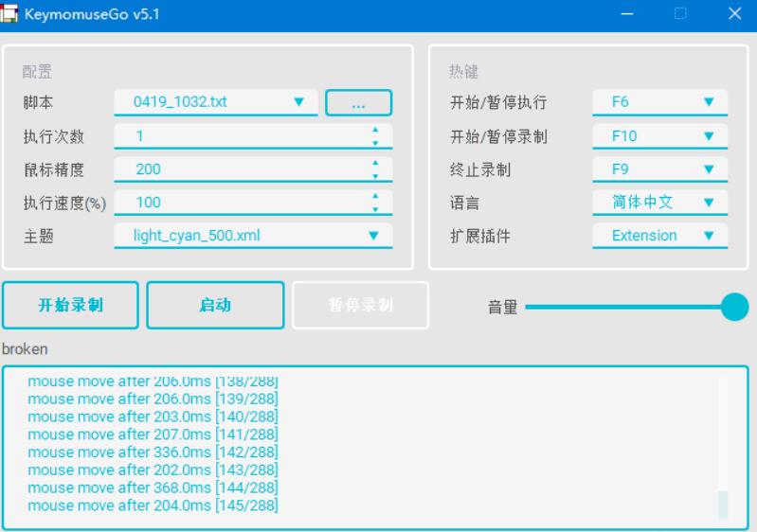
Task: Open 终止录制 hotkey dropdown F9
Action: pyautogui.click(x=660, y=169)
